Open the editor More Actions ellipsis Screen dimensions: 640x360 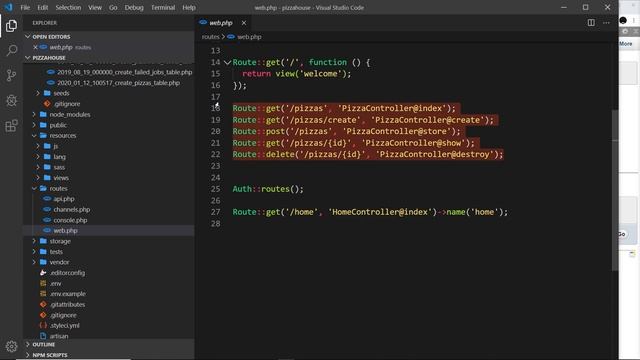606,23
